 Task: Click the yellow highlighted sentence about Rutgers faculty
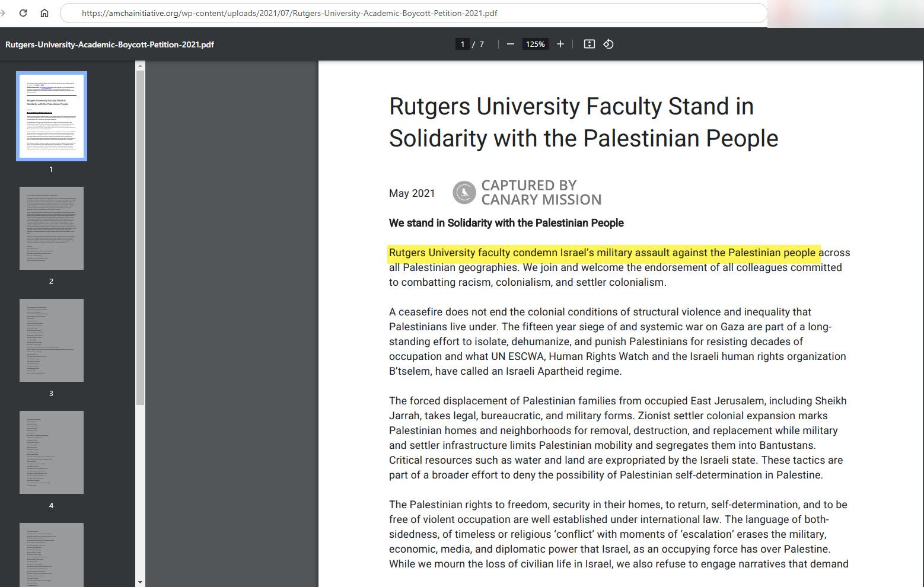pos(603,253)
